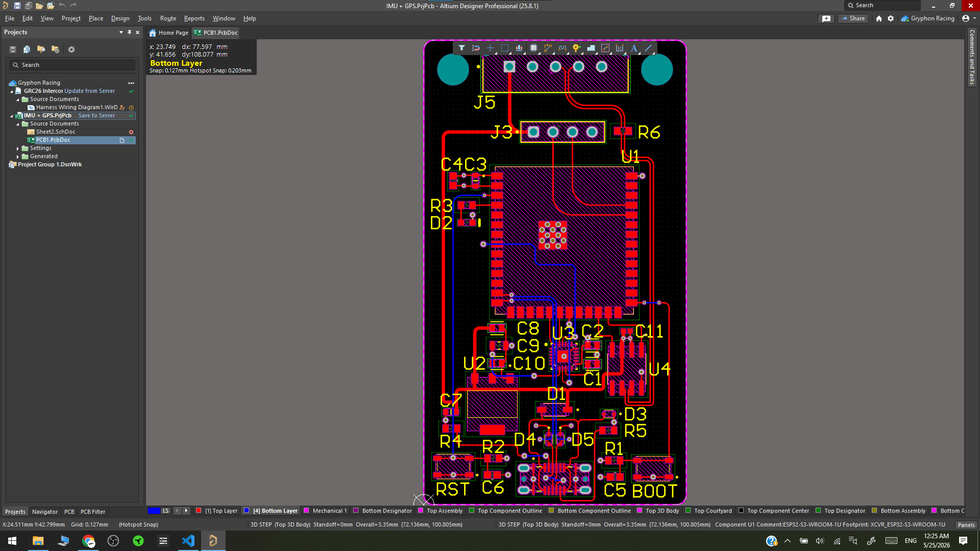Open the Design menu
This screenshot has height=551, width=980.
pyautogui.click(x=120, y=18)
